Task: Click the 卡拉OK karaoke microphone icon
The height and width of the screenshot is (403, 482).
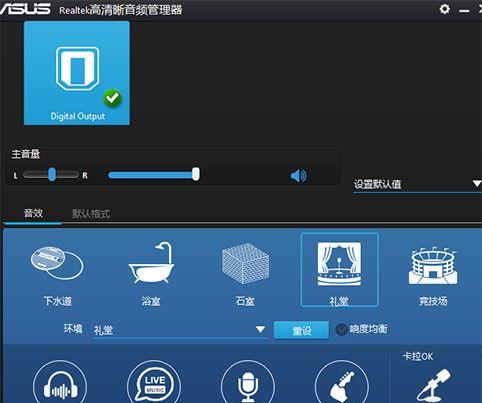Action: 434,385
